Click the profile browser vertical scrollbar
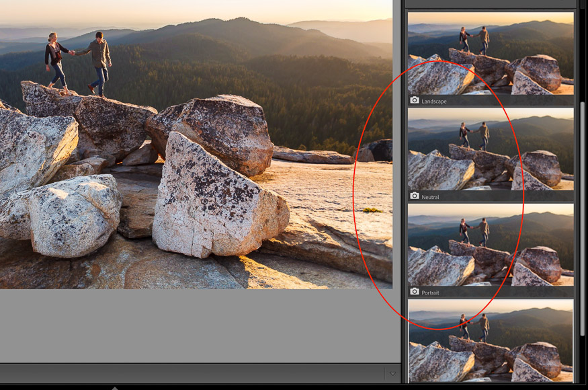 [582, 219]
